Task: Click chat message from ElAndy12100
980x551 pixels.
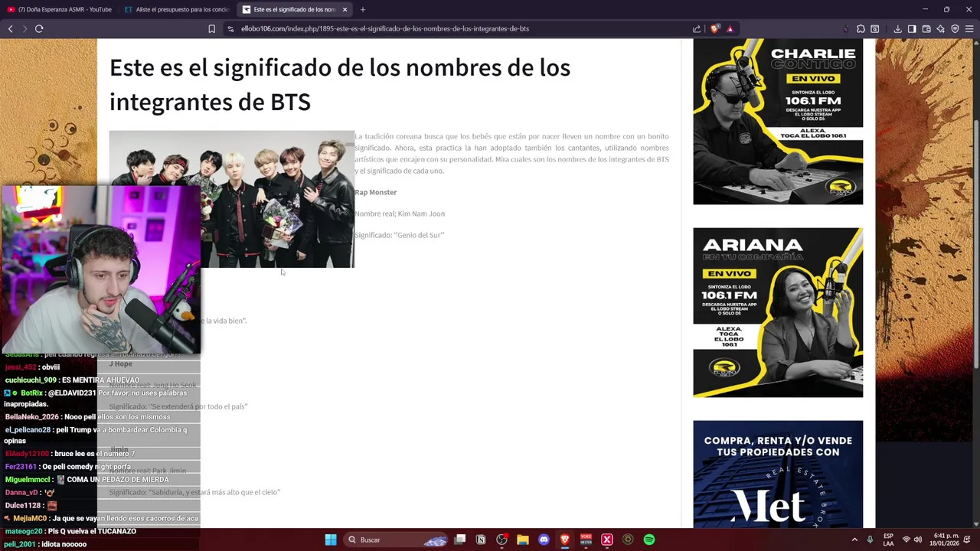Action: pyautogui.click(x=70, y=454)
